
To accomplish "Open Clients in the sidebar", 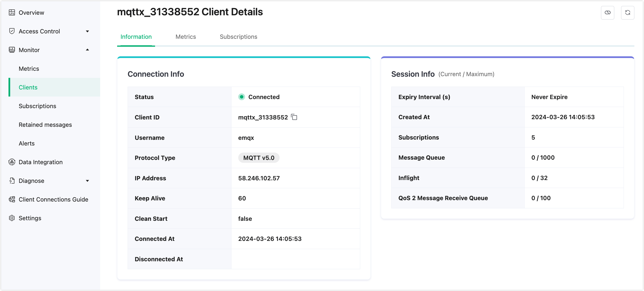I will pos(28,87).
